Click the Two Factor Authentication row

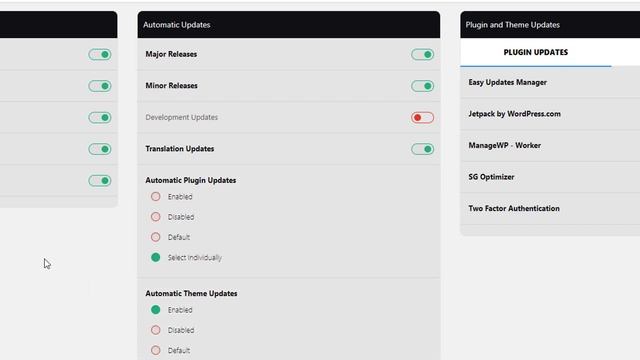[x=550, y=208]
